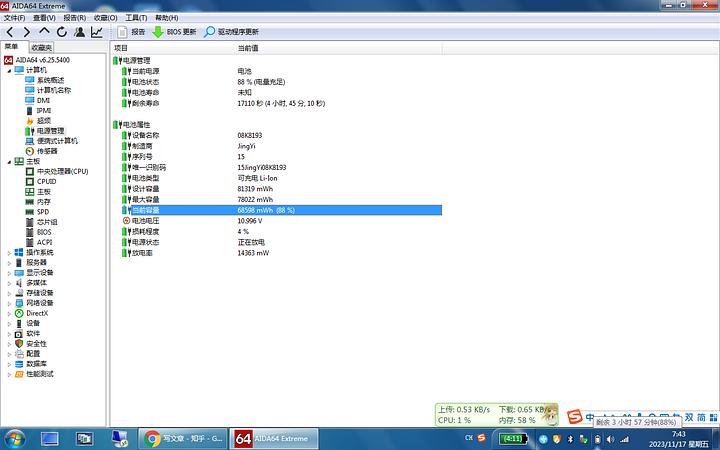This screenshot has height=450, width=720.
Task: Expand the 多媒体 tree node
Action: pos(9,283)
